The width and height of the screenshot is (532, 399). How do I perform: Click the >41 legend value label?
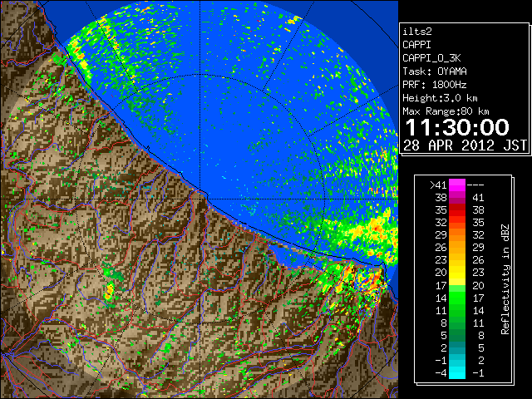438,185
